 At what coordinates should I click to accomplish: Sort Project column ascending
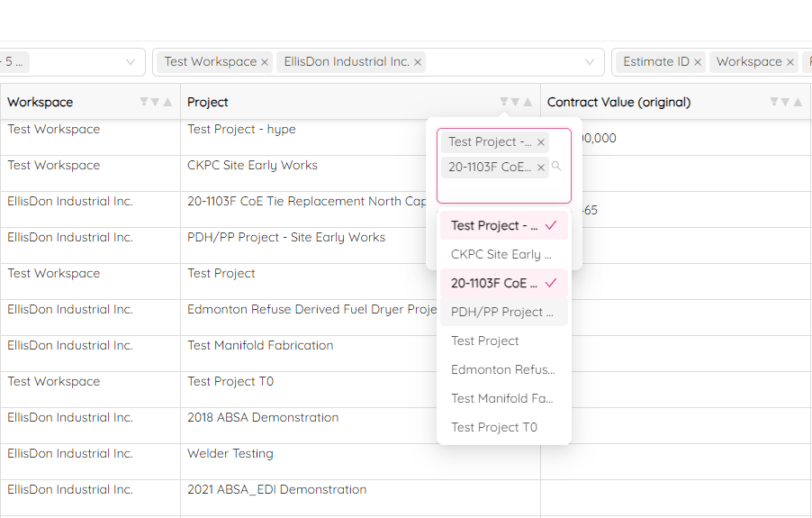coord(528,102)
